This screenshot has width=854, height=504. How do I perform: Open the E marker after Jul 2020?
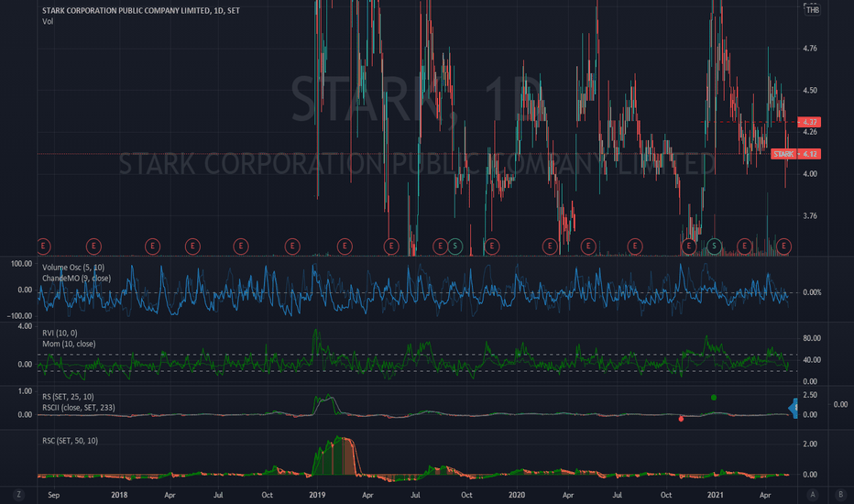(x=634, y=247)
